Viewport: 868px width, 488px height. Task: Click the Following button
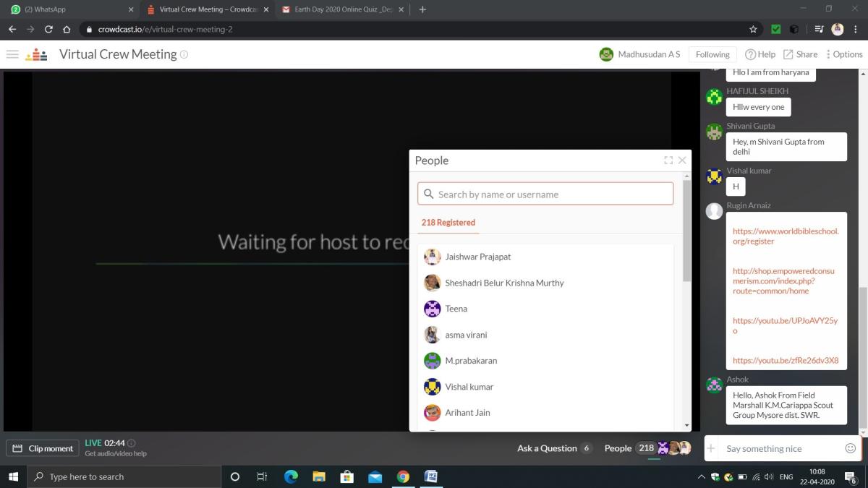tap(712, 54)
